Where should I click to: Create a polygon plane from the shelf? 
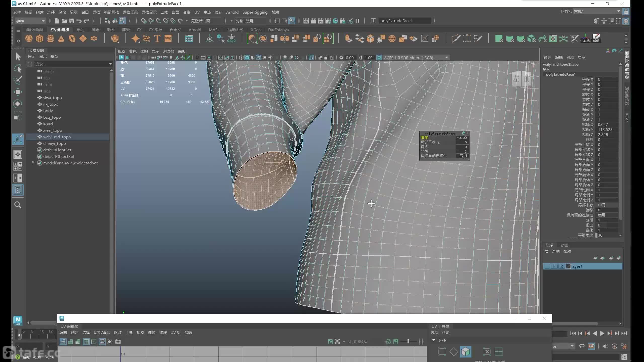click(83, 38)
